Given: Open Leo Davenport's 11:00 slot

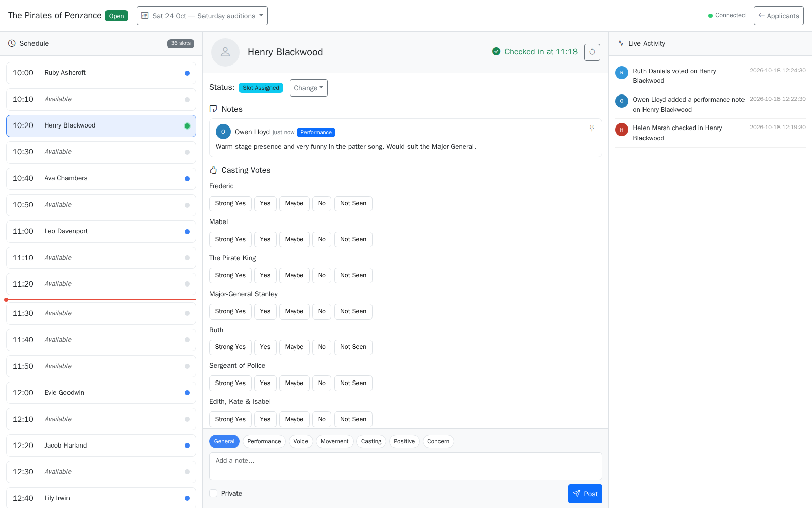Looking at the screenshot, I should [101, 232].
